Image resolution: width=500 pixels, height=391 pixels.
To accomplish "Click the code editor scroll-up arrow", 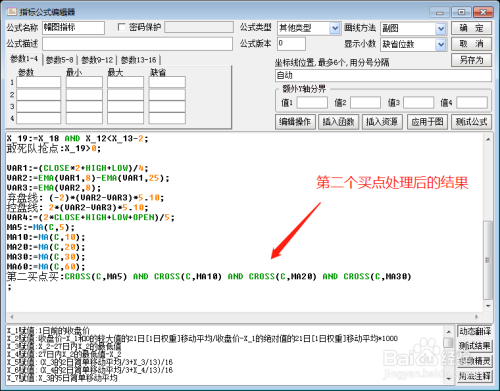I will coord(488,139).
